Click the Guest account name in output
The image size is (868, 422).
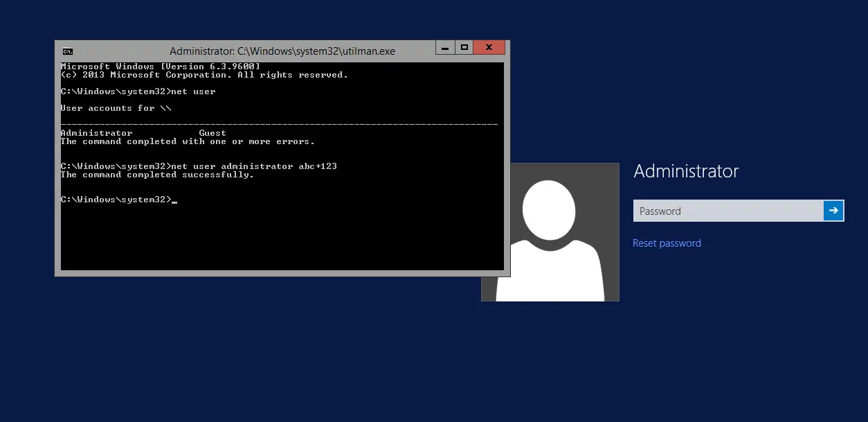point(213,133)
